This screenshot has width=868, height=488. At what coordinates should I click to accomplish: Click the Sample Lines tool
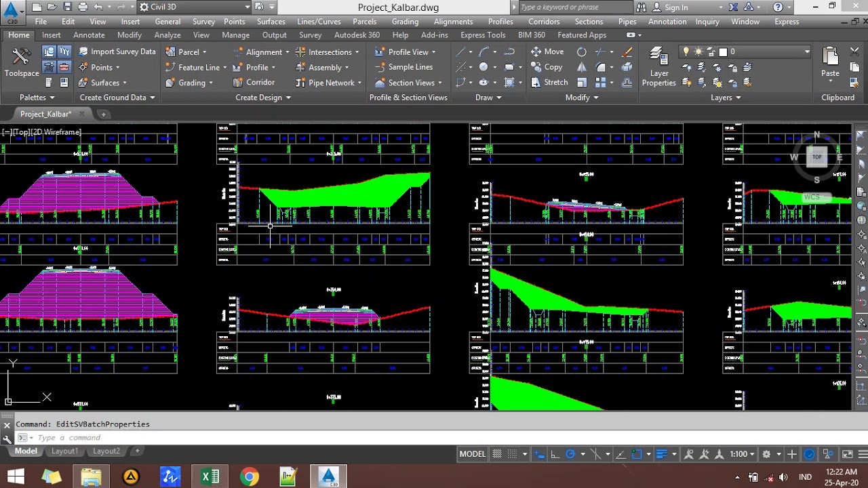click(403, 67)
